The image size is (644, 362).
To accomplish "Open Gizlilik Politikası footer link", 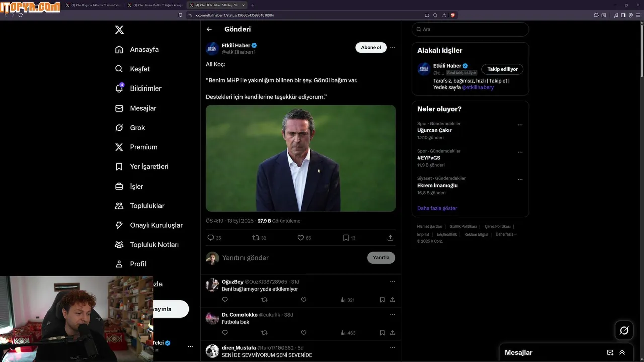I will (x=463, y=227).
